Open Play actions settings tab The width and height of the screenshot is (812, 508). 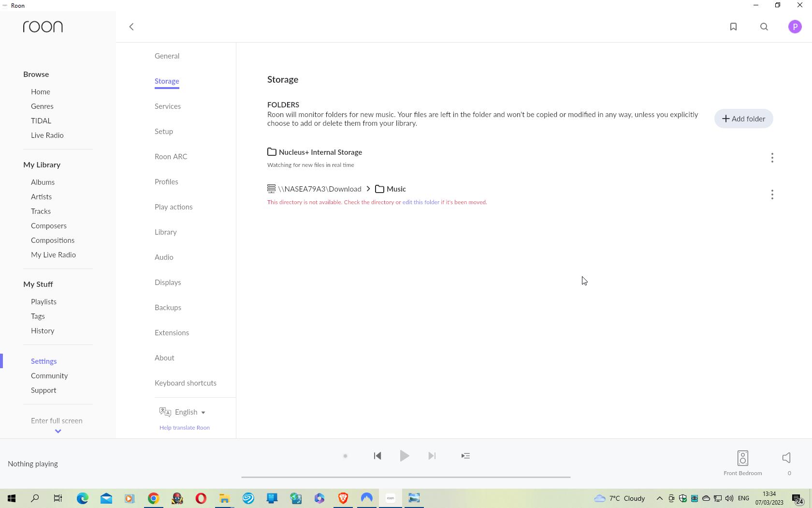[174, 207]
